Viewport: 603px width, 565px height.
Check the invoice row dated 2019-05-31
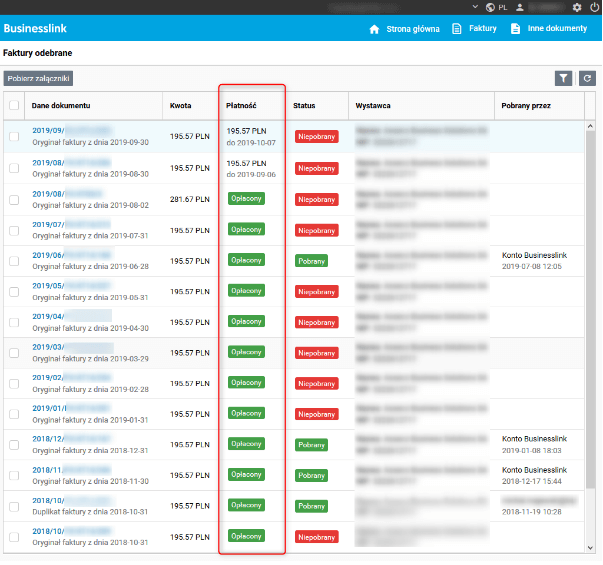click(14, 292)
